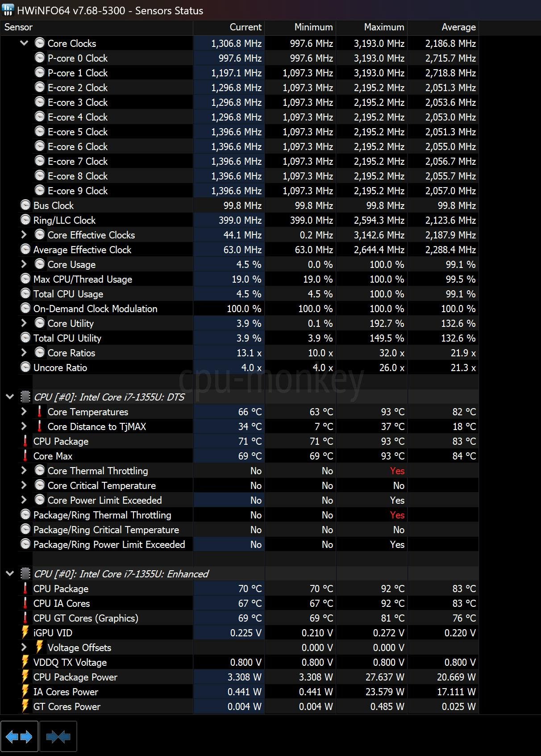Select the E-core 7 Clock row label

[78, 161]
